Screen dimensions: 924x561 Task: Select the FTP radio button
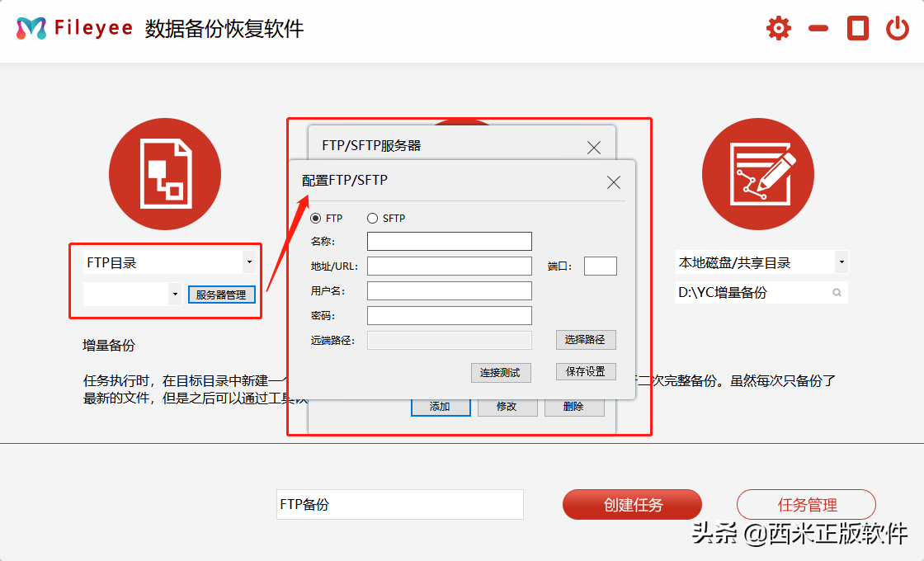317,218
